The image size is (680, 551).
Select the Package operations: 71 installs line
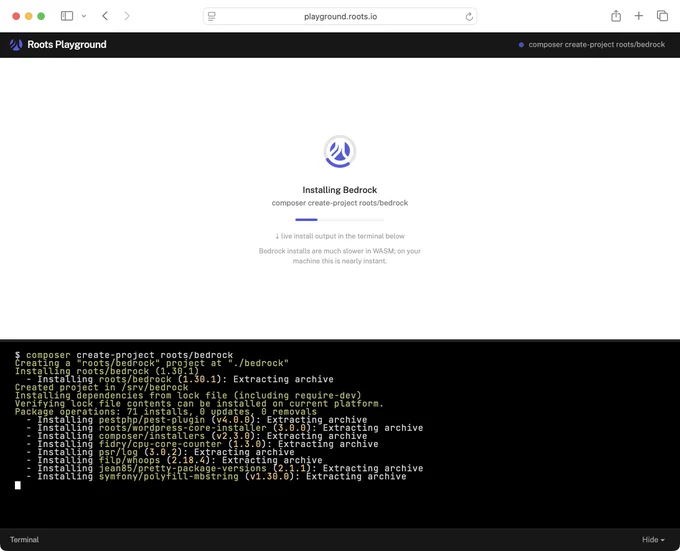tap(166, 412)
